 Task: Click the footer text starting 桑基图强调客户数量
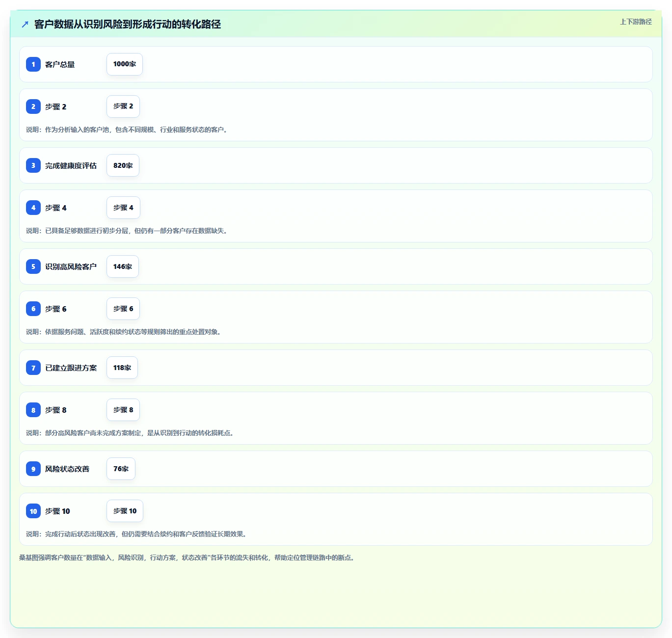(x=188, y=558)
